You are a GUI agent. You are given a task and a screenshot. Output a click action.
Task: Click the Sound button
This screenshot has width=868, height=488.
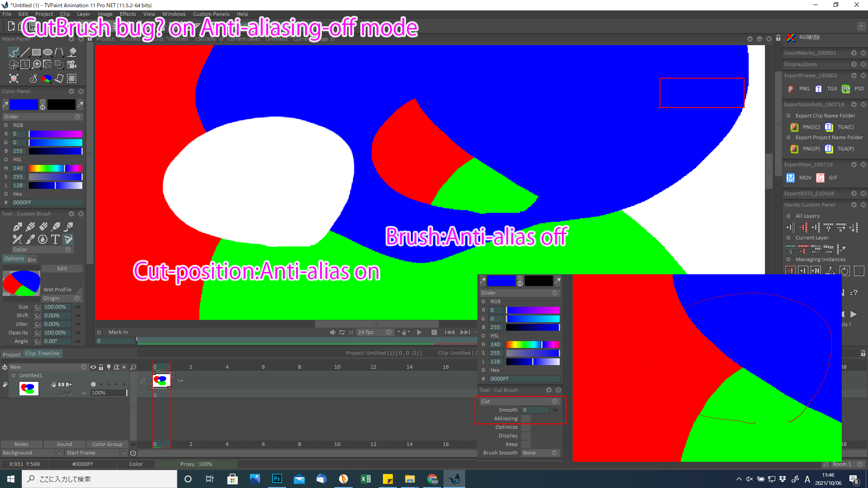(64, 444)
